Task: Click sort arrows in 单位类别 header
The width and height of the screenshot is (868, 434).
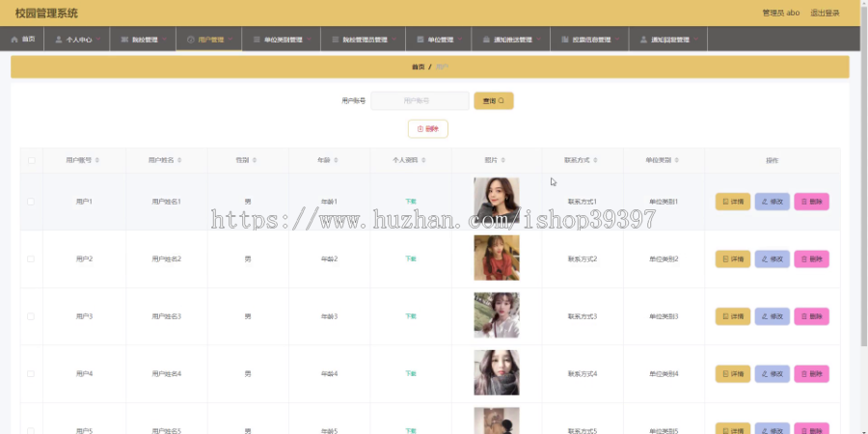Action: [x=676, y=160]
